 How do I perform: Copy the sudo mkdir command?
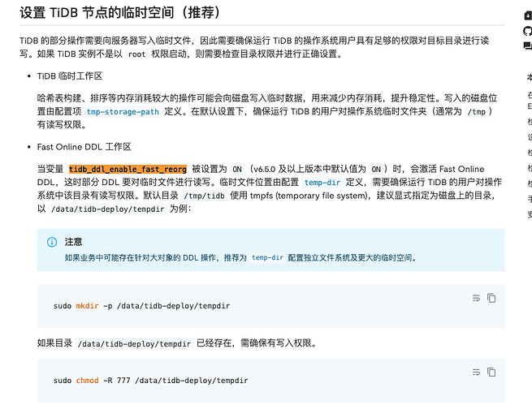tap(491, 298)
